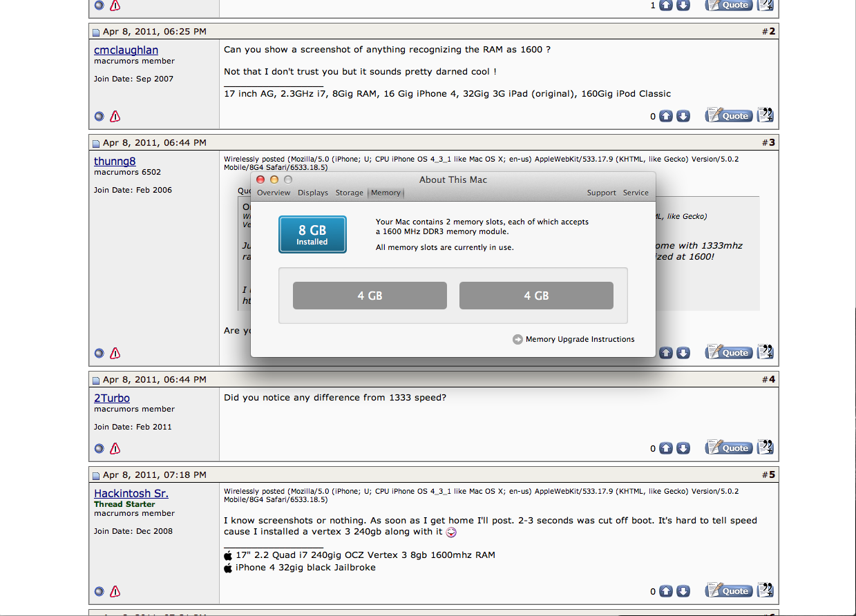This screenshot has height=616, width=856.
Task: Open the Displays tab in About This Mac
Action: (313, 193)
